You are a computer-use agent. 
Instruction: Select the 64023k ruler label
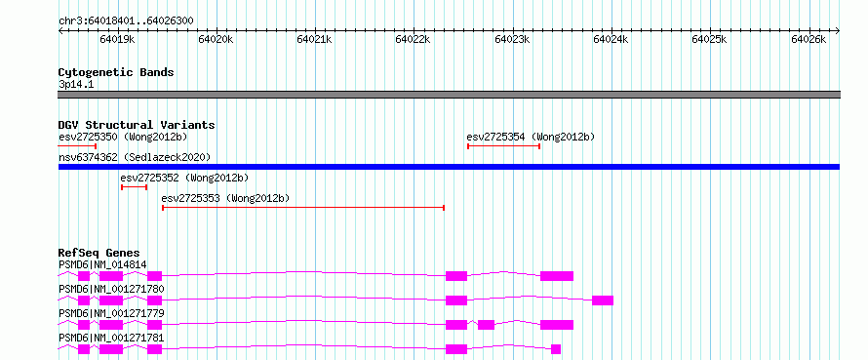[x=512, y=40]
